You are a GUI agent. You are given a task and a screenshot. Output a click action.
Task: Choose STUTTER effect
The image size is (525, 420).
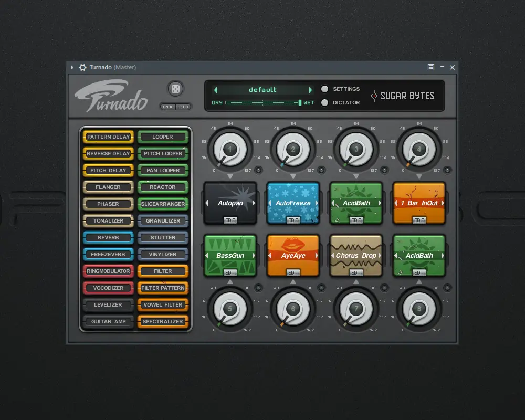click(163, 237)
